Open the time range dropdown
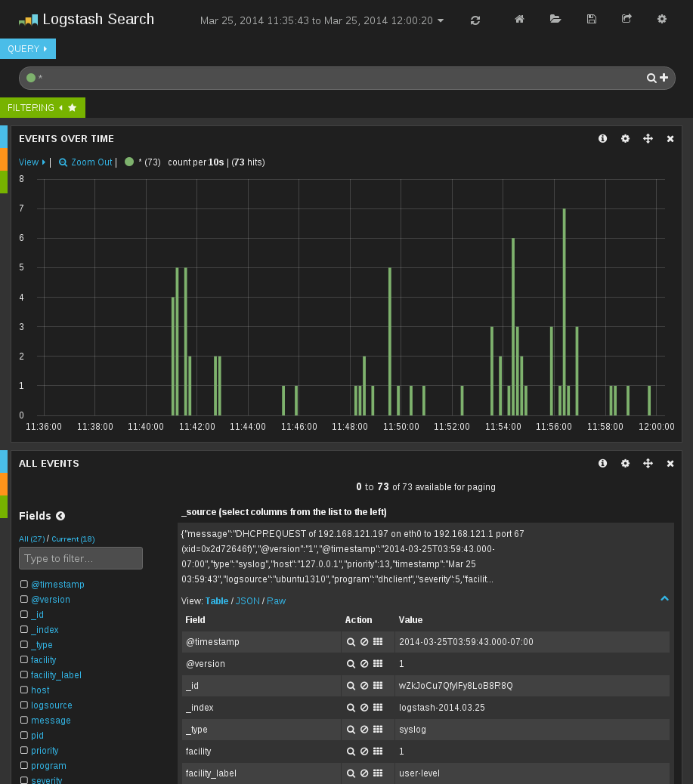This screenshot has width=693, height=784. click(322, 20)
